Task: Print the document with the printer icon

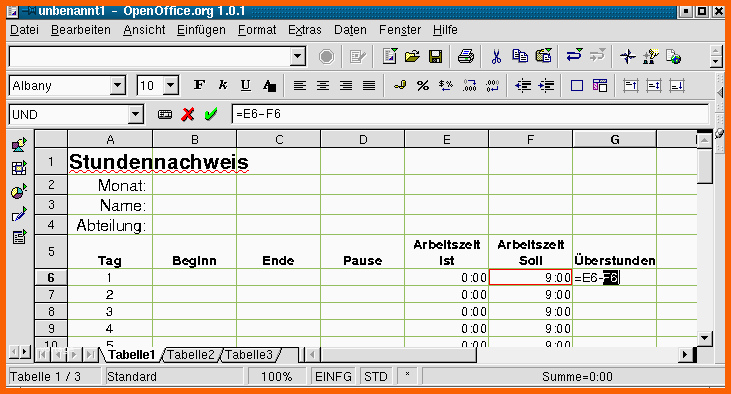Action: click(x=465, y=56)
